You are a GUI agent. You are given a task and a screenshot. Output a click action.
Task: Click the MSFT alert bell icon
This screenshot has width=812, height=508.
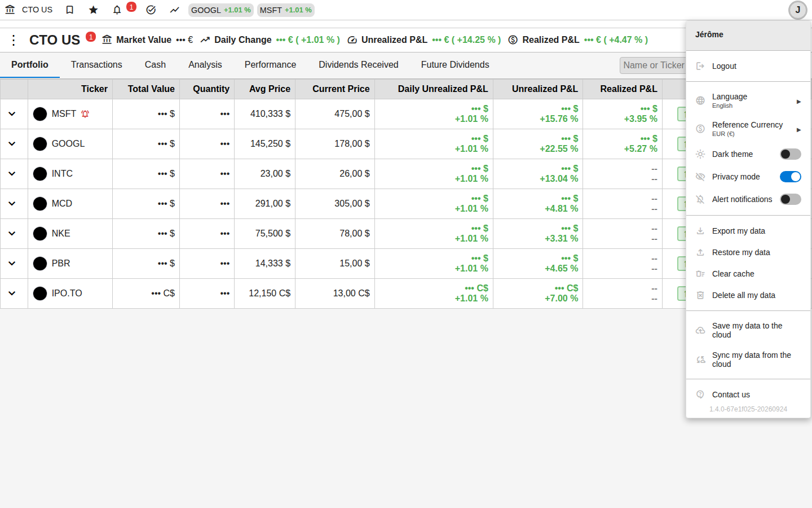point(85,114)
